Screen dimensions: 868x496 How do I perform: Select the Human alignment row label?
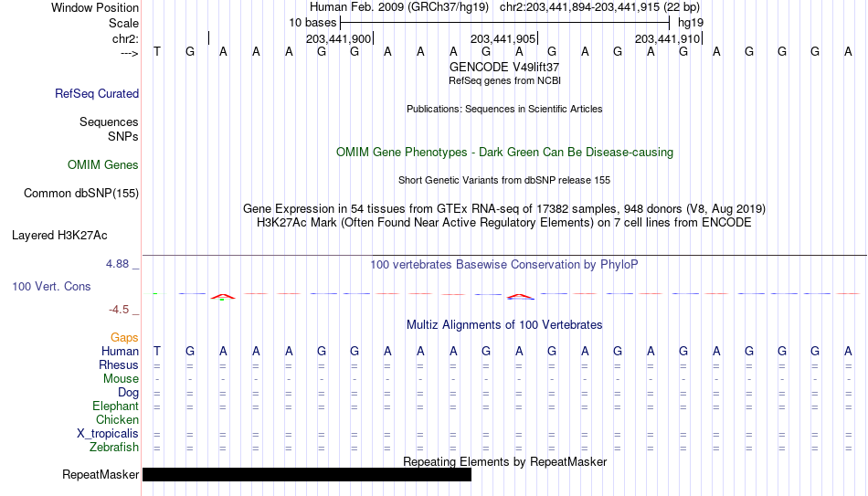coord(120,352)
